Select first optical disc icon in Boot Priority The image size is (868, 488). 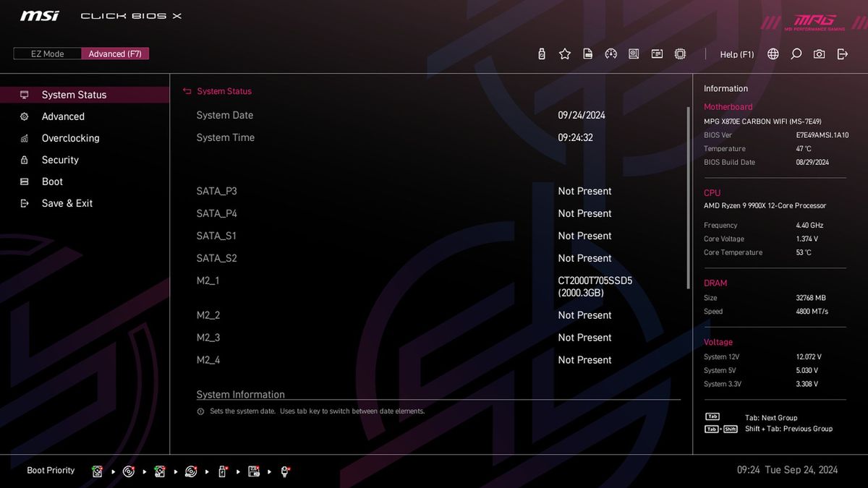129,471
